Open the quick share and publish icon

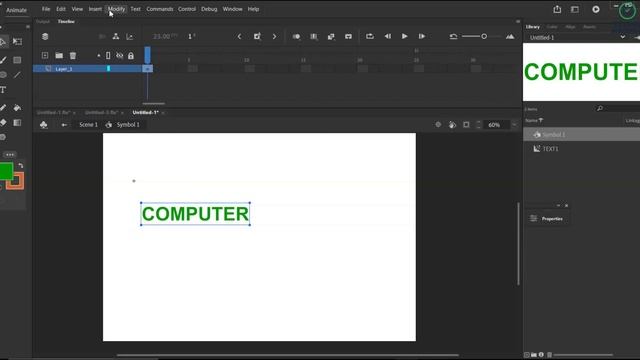click(x=557, y=9)
